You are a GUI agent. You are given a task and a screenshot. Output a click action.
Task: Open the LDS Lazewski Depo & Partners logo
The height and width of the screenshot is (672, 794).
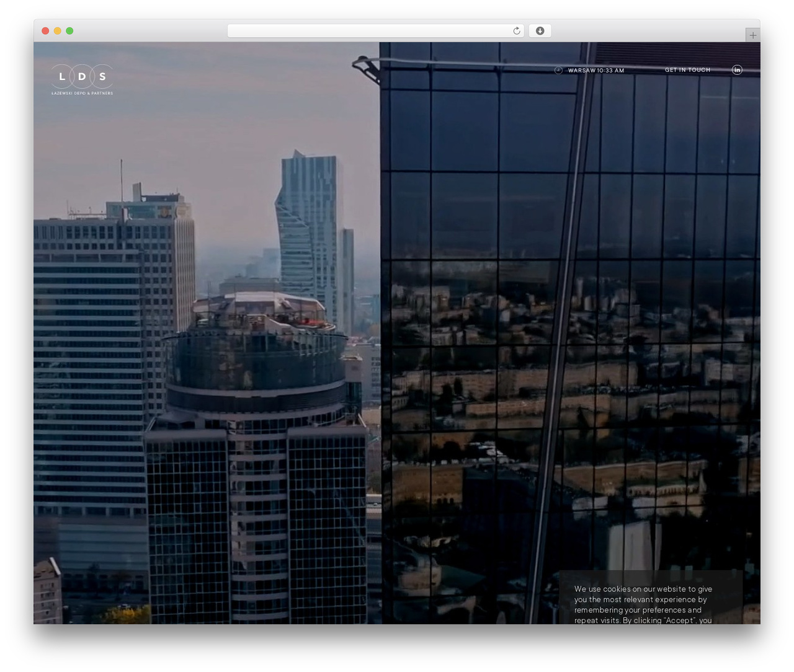point(82,79)
